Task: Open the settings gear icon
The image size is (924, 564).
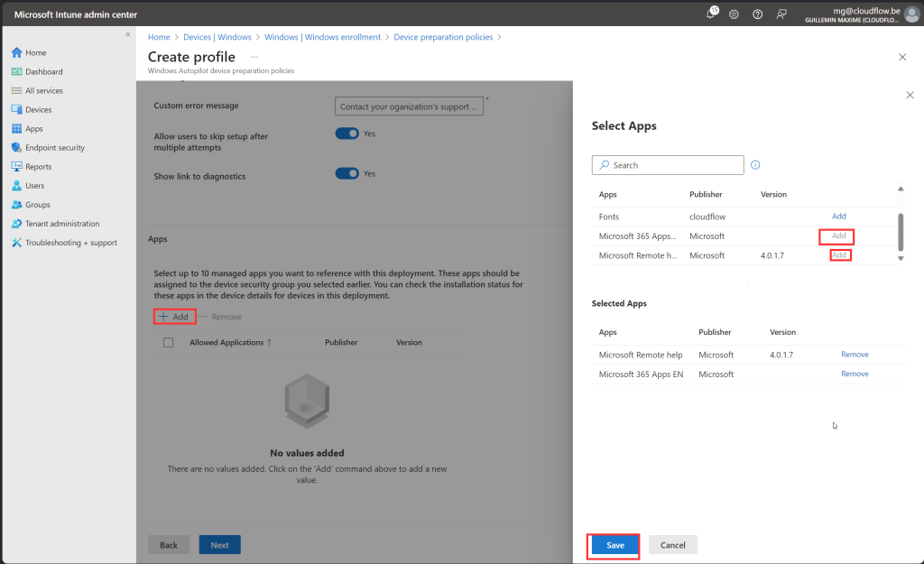Action: click(734, 14)
